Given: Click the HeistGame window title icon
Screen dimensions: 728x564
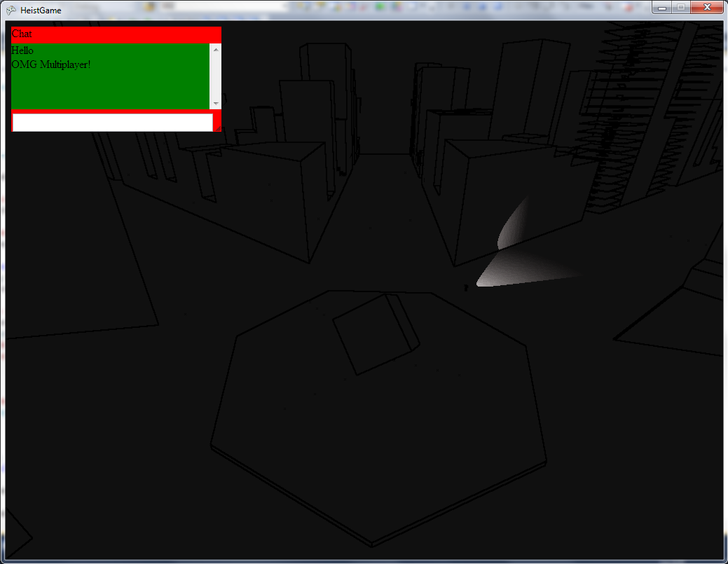Looking at the screenshot, I should [x=11, y=11].
